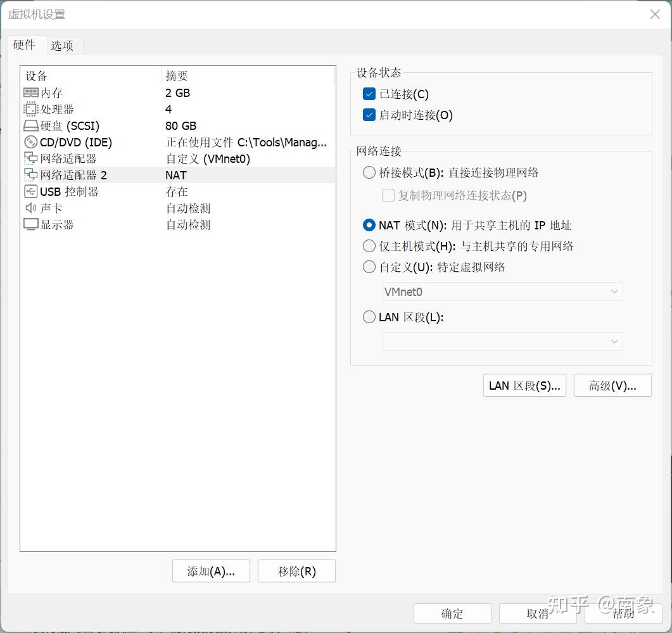Disable 启动时连接(O)
Image resolution: width=672 pixels, height=633 pixels.
click(369, 115)
